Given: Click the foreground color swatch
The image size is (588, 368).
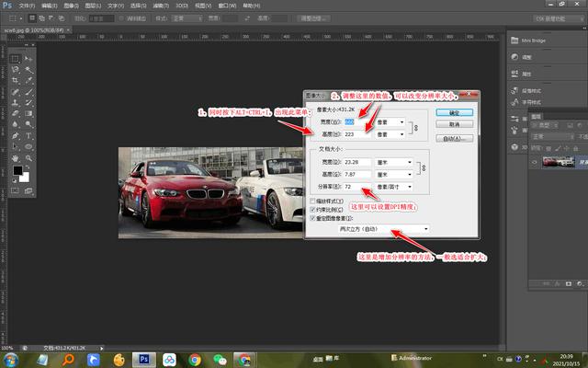Looking at the screenshot, I should 17,170.
